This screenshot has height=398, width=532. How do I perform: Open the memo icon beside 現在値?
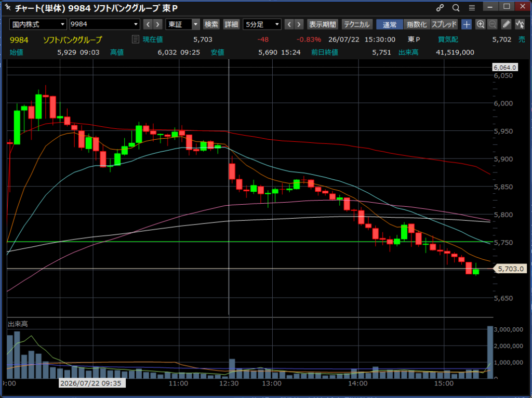pyautogui.click(x=135, y=39)
